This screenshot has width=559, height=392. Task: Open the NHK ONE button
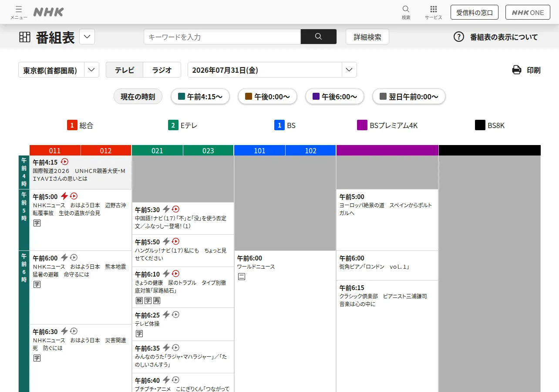pos(528,12)
